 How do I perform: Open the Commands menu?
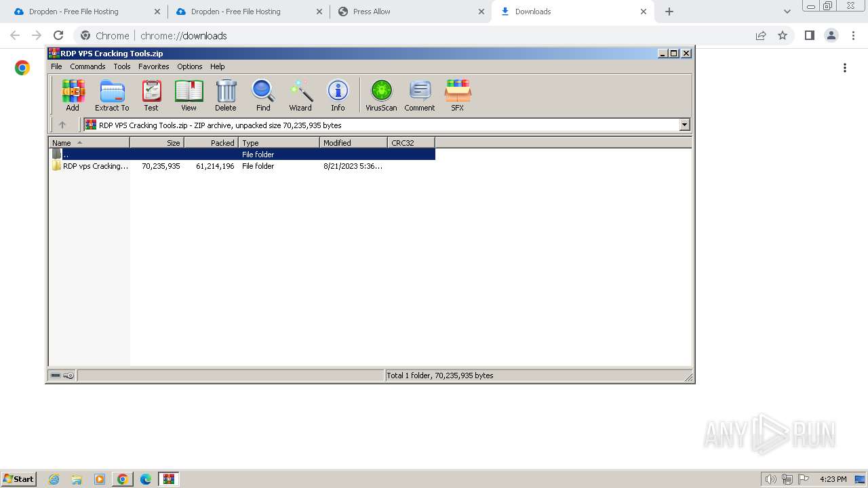(87, 66)
